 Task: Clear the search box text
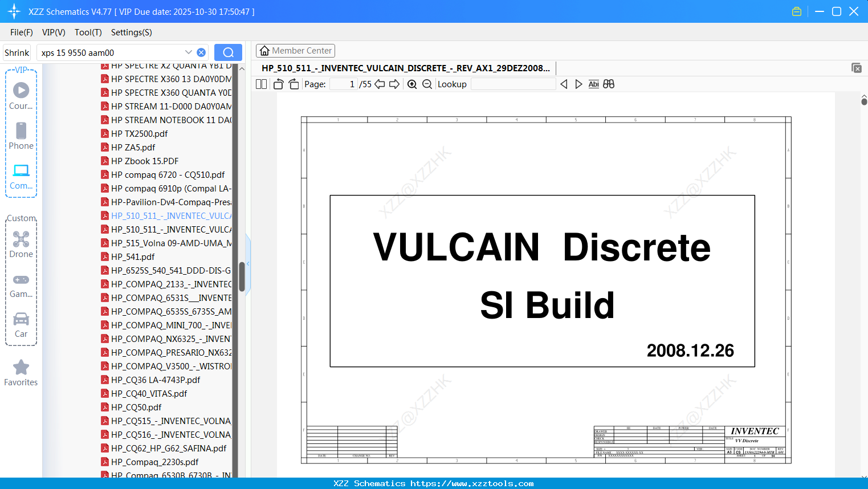[201, 52]
